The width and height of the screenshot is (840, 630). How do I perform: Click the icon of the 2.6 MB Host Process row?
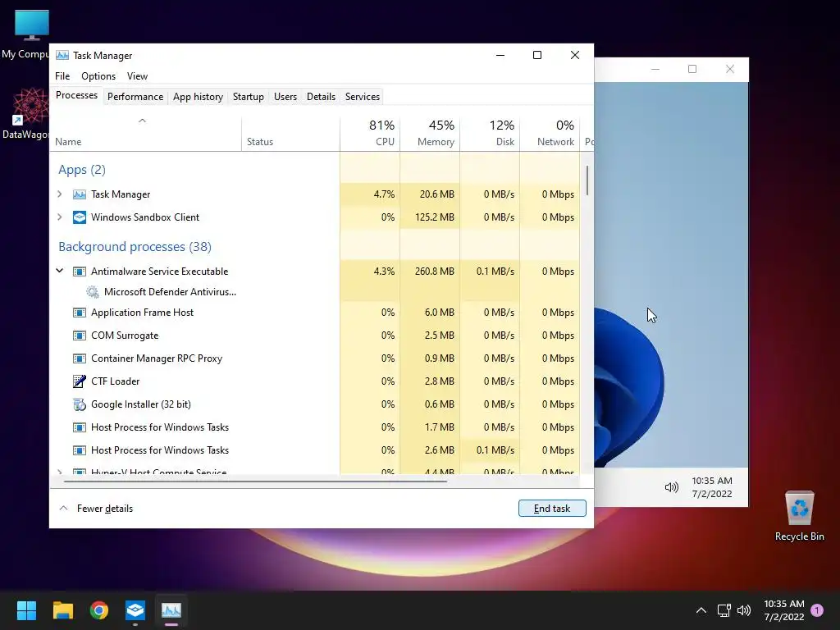click(x=80, y=450)
